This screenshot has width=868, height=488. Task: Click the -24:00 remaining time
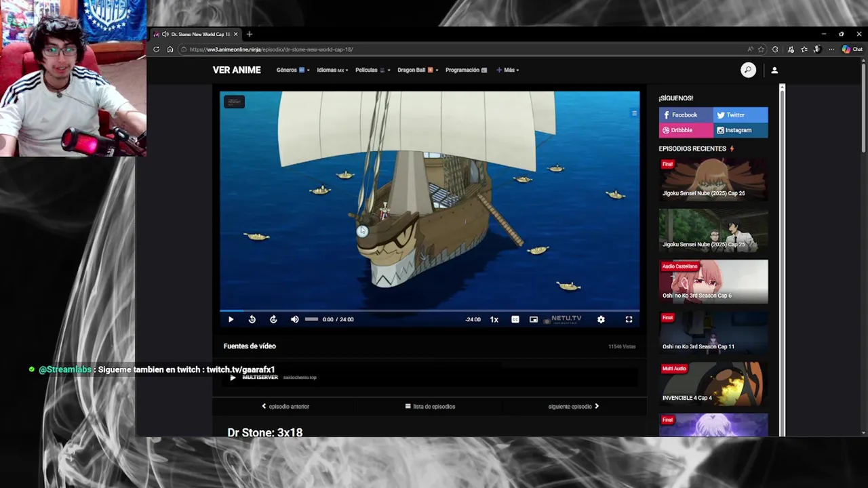click(473, 319)
